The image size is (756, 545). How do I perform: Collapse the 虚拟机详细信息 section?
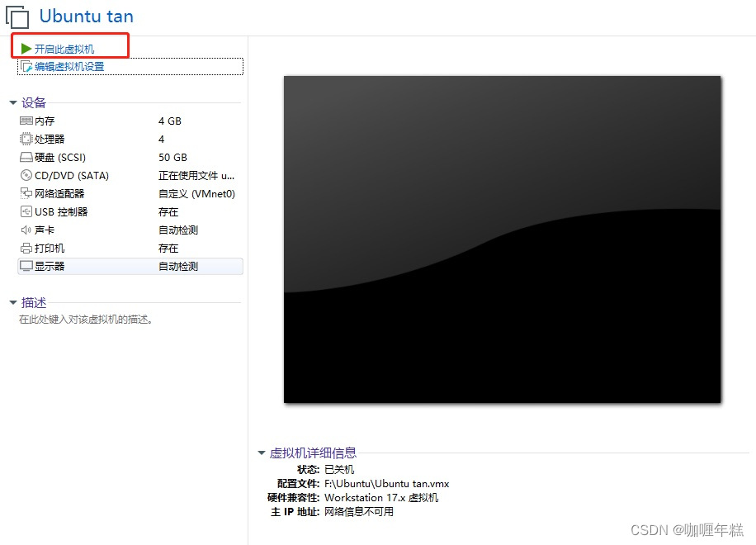261,453
